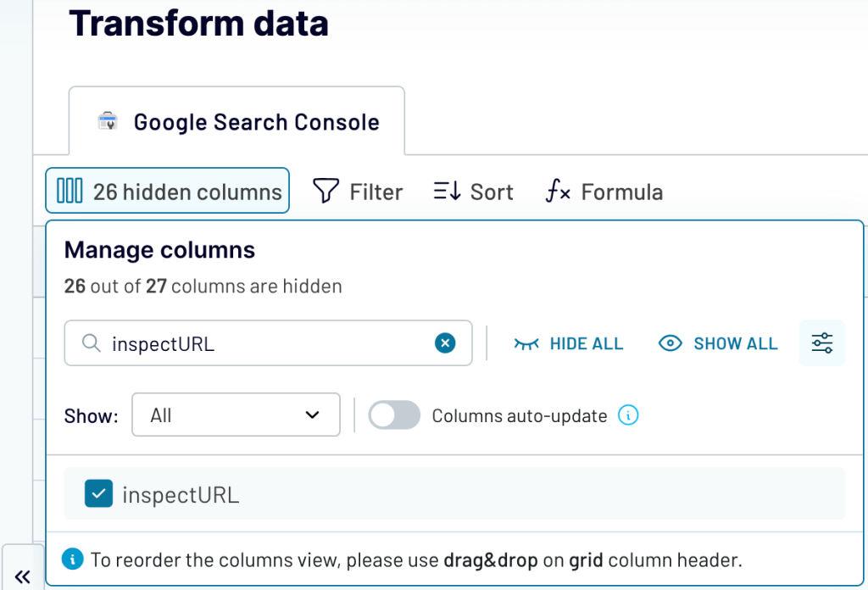Open the Sort options

tap(472, 192)
